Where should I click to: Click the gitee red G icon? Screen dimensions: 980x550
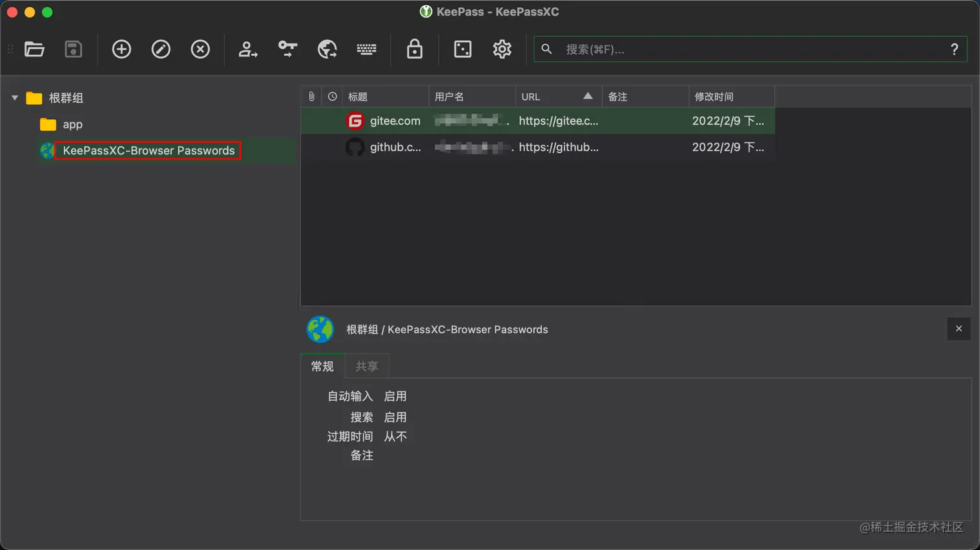[x=355, y=121]
